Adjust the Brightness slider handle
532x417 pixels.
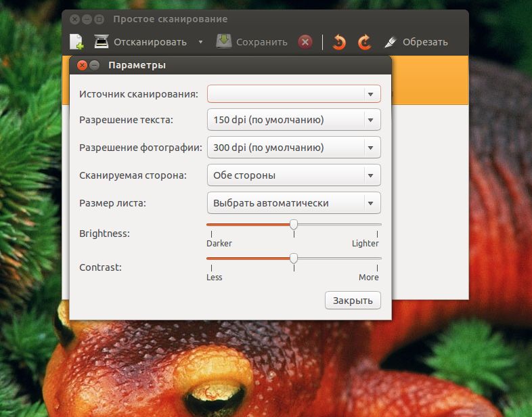(294, 224)
